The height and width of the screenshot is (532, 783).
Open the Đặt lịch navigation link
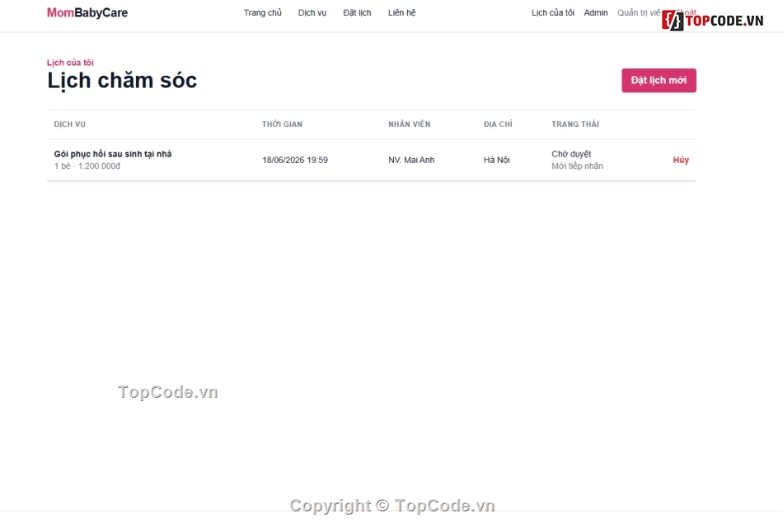coord(357,12)
